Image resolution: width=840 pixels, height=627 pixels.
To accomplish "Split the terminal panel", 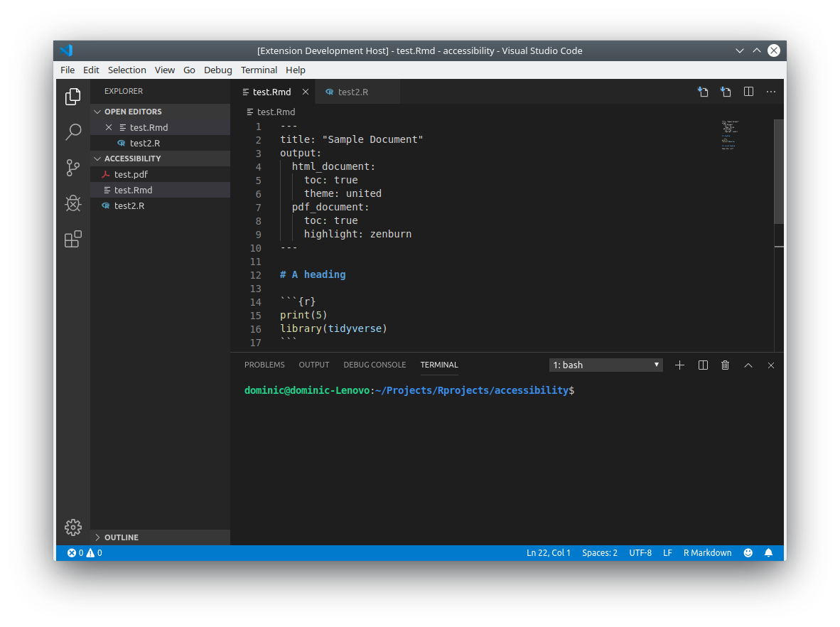I will [703, 365].
